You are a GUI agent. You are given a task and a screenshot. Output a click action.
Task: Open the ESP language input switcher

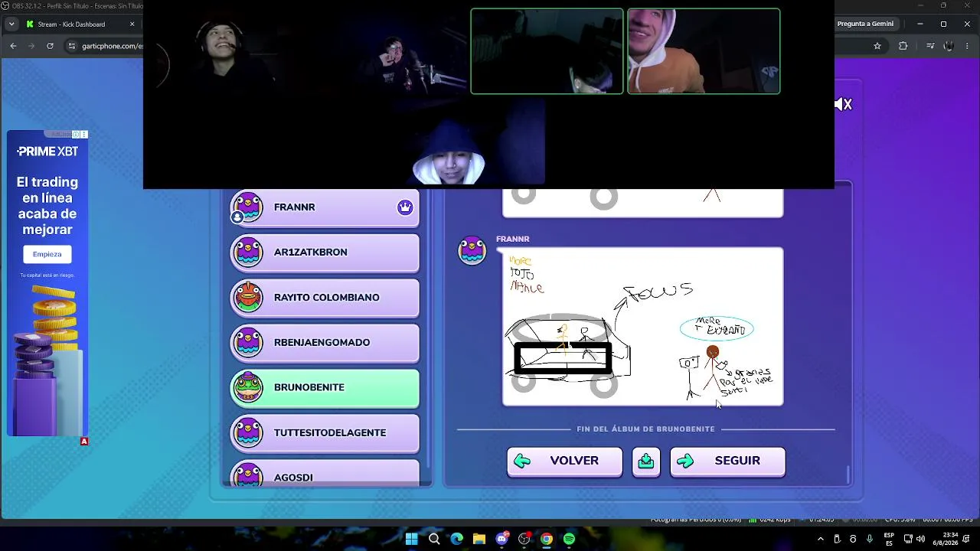(889, 539)
